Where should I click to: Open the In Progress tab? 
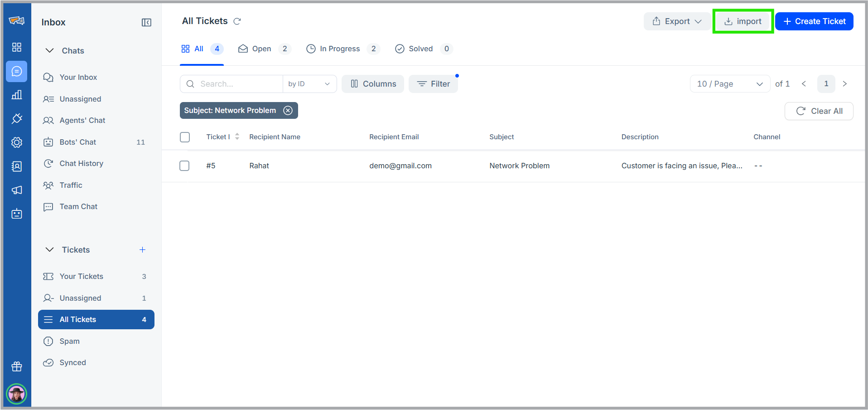[339, 49]
